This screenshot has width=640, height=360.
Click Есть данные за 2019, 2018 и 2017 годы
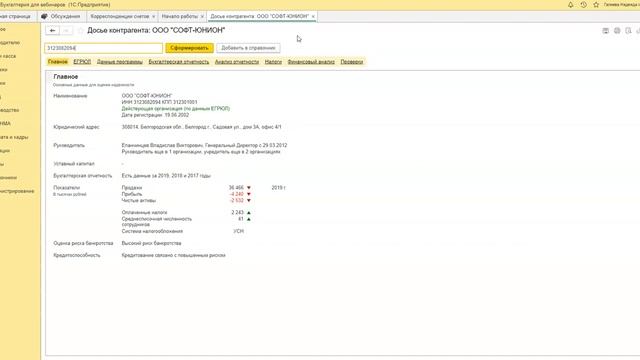click(166, 176)
